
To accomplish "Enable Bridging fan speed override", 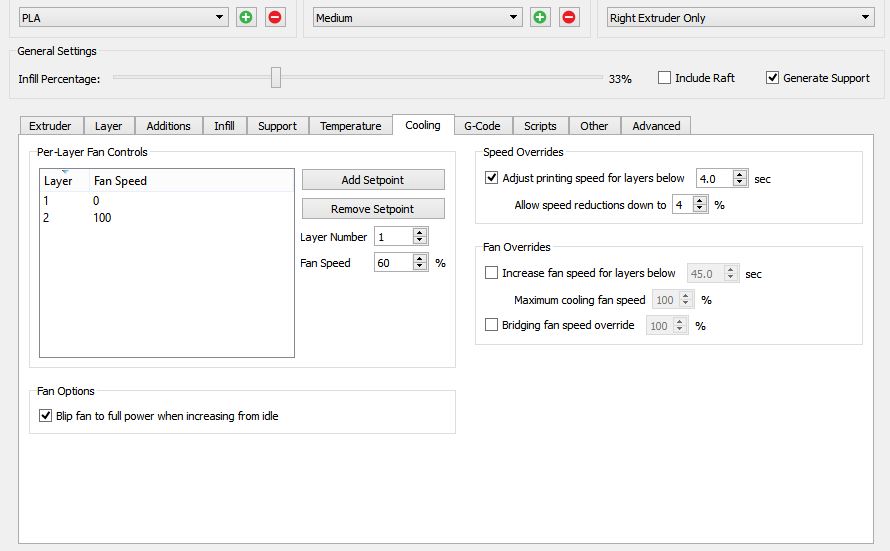I will (491, 325).
